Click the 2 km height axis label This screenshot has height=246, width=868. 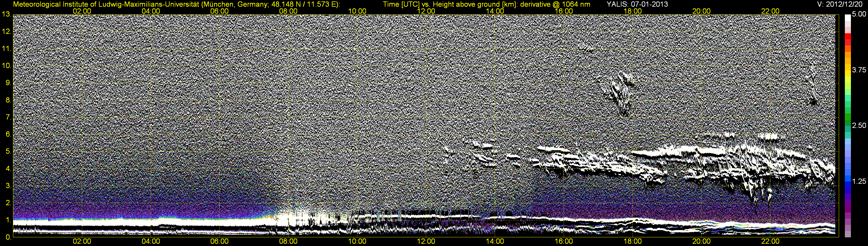(x=8, y=203)
